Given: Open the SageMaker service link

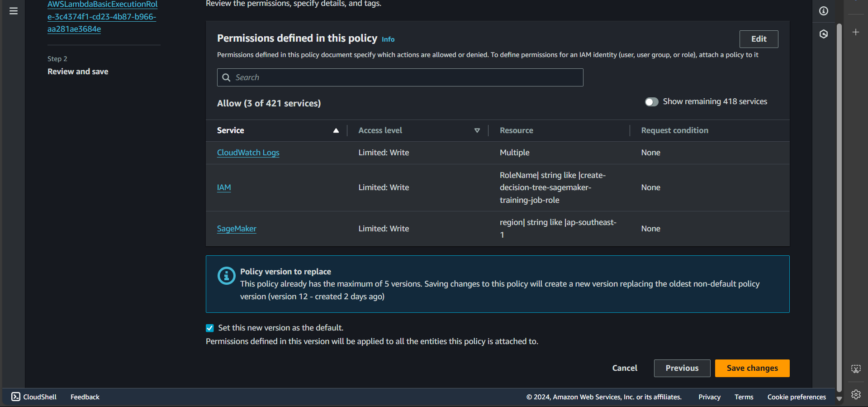Looking at the screenshot, I should (x=237, y=229).
